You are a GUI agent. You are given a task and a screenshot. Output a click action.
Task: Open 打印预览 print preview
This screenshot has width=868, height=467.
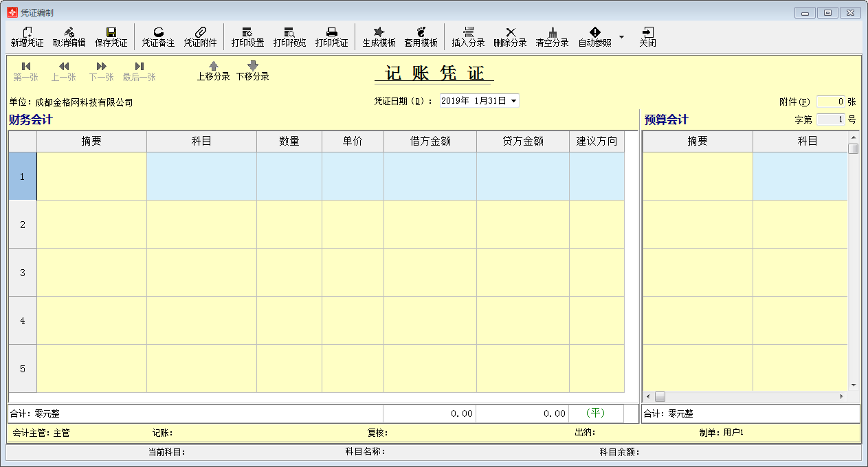(289, 32)
